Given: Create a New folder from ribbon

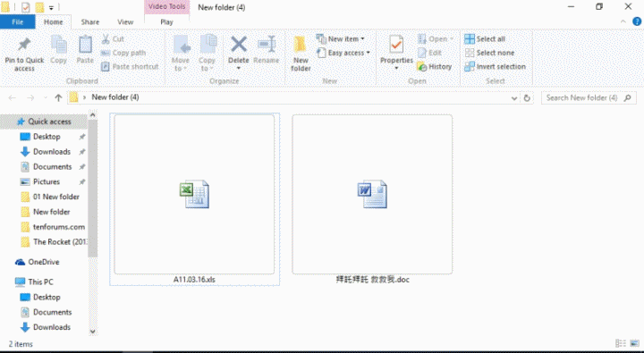Looking at the screenshot, I should pos(301,54).
